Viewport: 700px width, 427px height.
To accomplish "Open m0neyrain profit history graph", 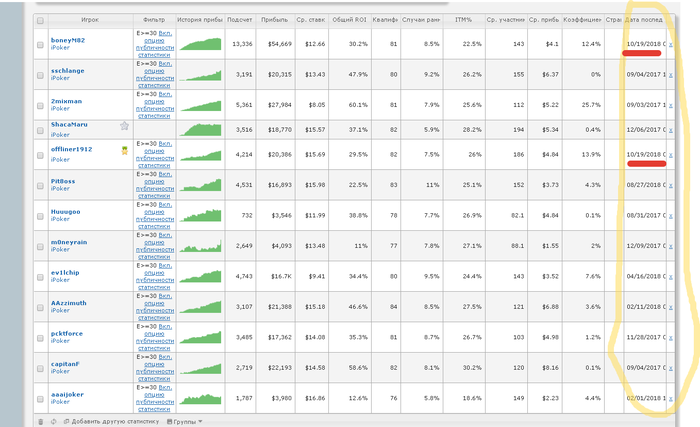I will [x=200, y=246].
